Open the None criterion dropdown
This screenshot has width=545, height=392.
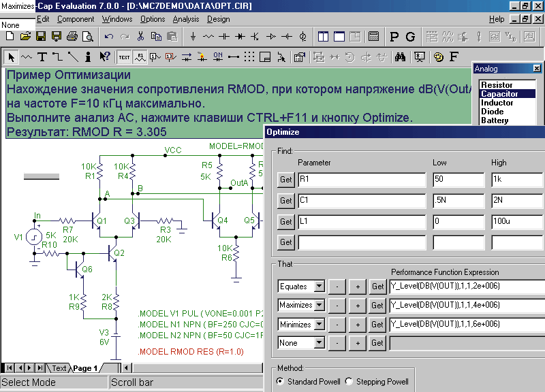click(320, 343)
